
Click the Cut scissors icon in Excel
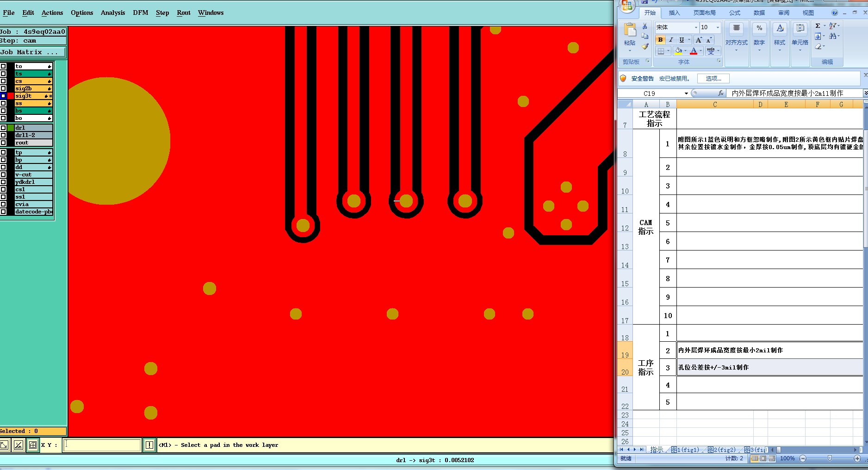(x=645, y=27)
